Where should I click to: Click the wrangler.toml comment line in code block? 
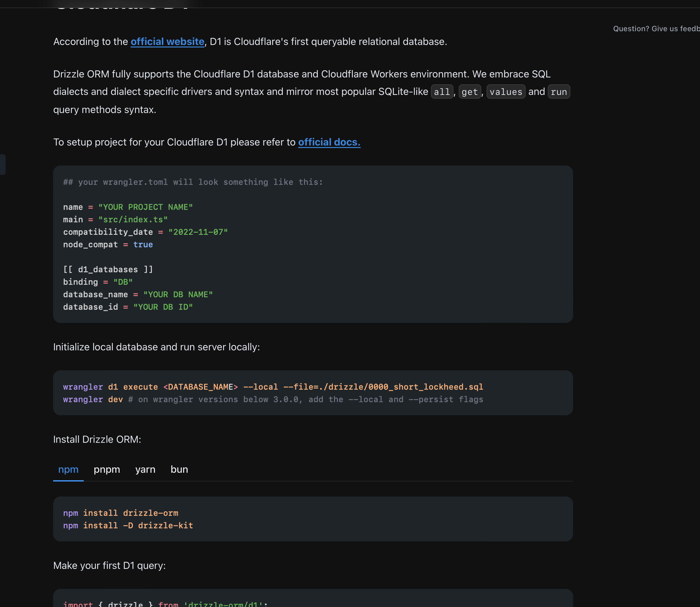click(x=192, y=182)
